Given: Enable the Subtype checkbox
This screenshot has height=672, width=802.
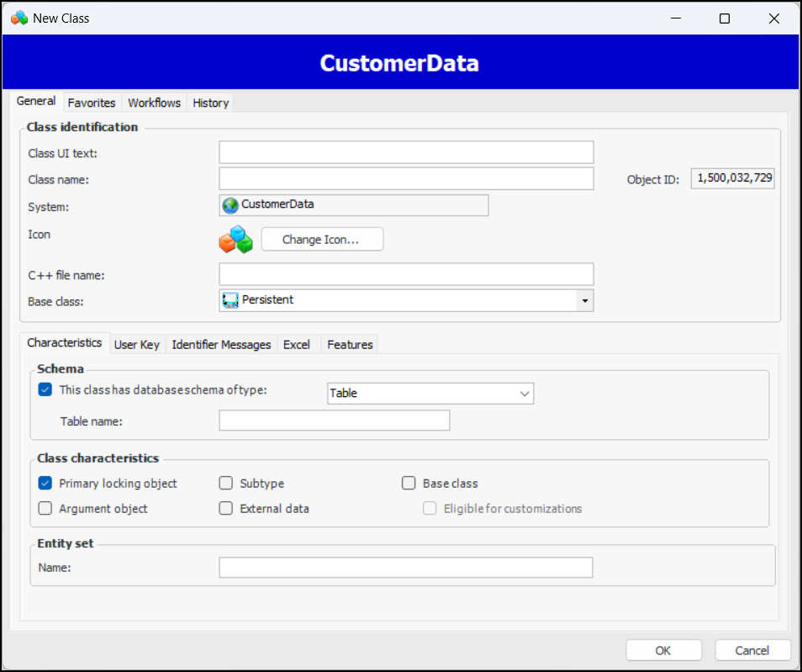Looking at the screenshot, I should [x=225, y=484].
